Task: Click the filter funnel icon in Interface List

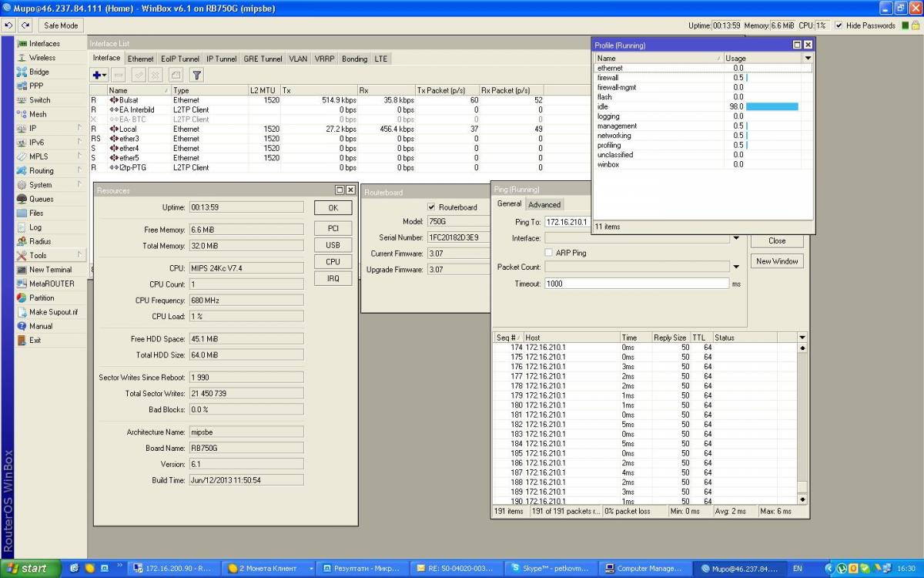Action: click(x=196, y=75)
